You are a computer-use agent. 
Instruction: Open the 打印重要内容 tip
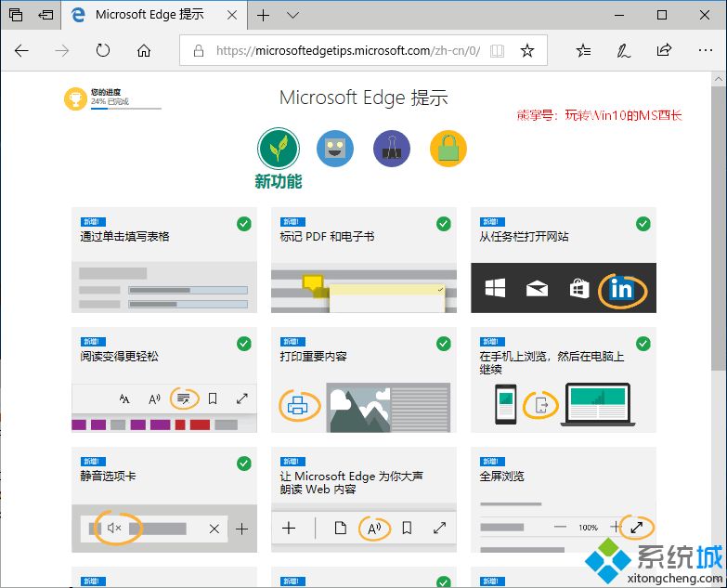tap(364, 380)
